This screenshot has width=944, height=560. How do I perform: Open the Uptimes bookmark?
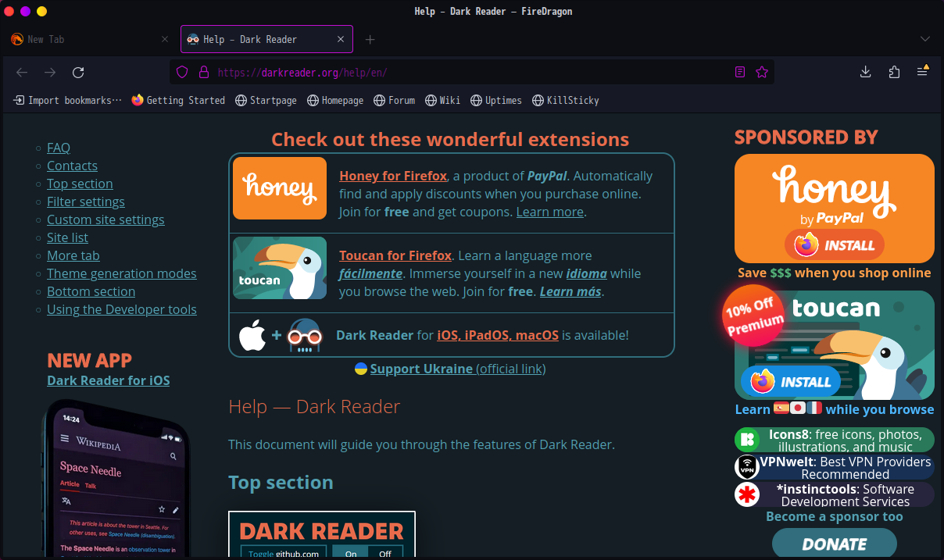(496, 100)
